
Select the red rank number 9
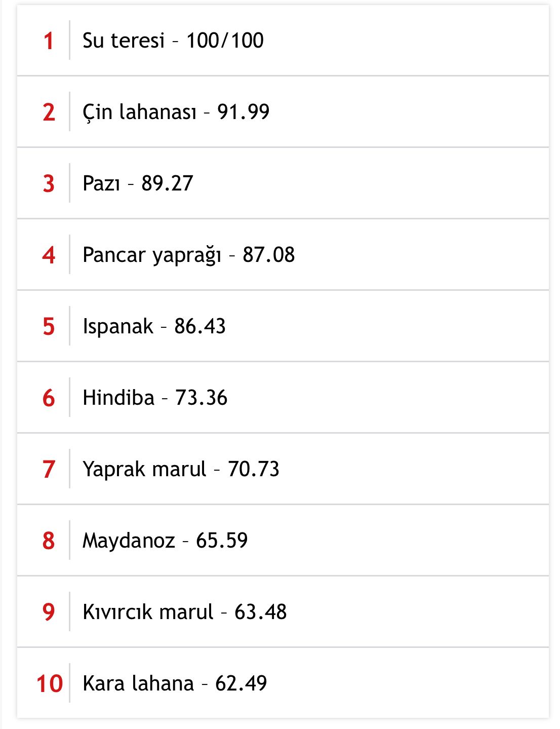click(49, 612)
